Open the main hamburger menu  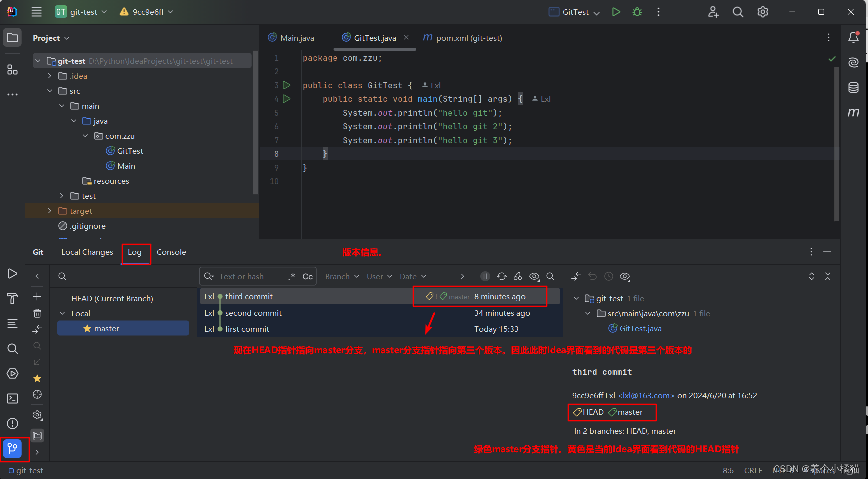coord(37,12)
